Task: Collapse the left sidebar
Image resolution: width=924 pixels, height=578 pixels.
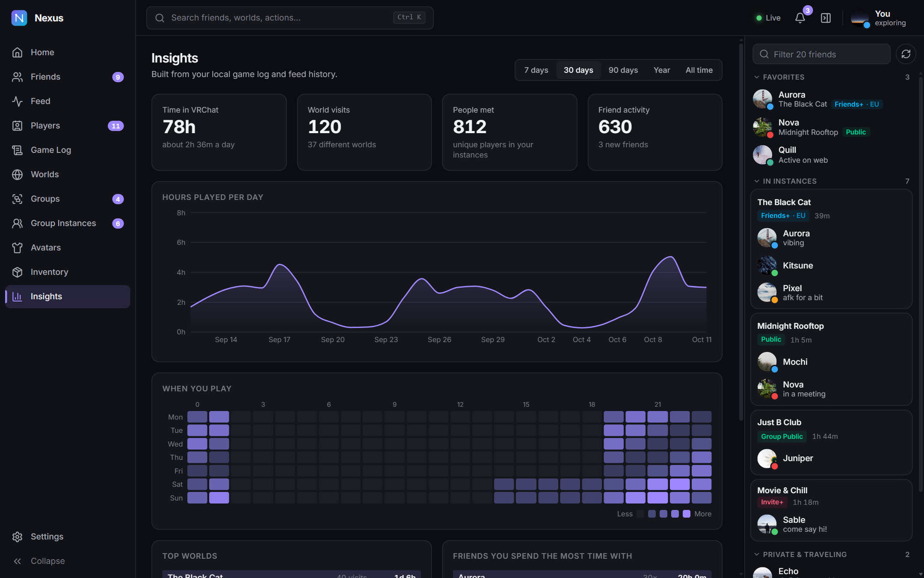Action: (x=68, y=561)
